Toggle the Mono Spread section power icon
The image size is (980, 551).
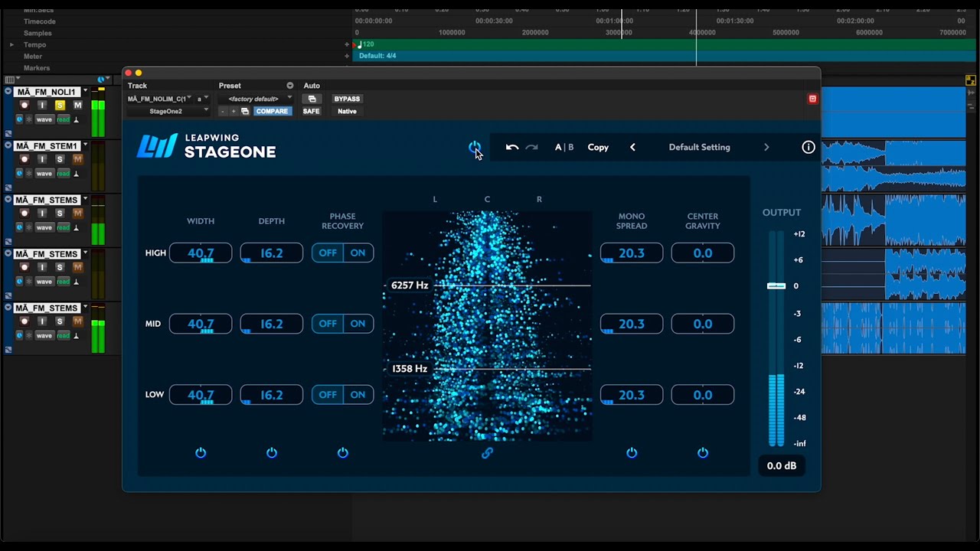[632, 453]
